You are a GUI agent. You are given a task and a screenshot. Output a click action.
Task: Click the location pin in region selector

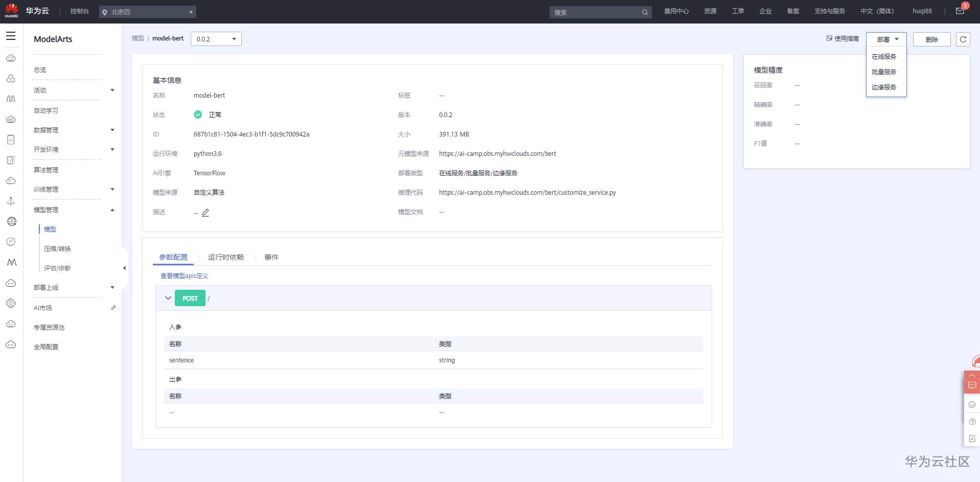(x=105, y=12)
